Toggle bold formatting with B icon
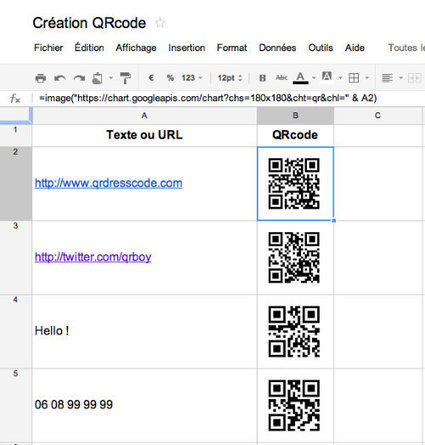Image resolution: width=425 pixels, height=445 pixels. (x=263, y=78)
